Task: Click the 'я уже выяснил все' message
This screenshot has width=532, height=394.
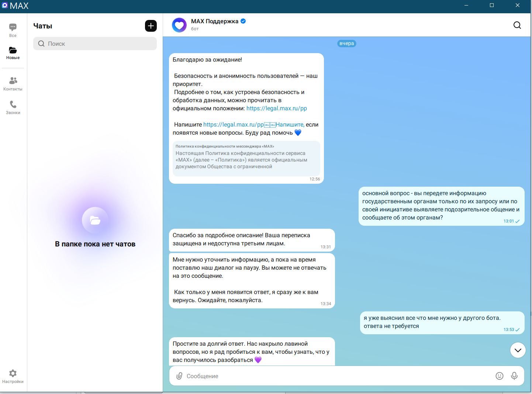Action: (x=442, y=322)
